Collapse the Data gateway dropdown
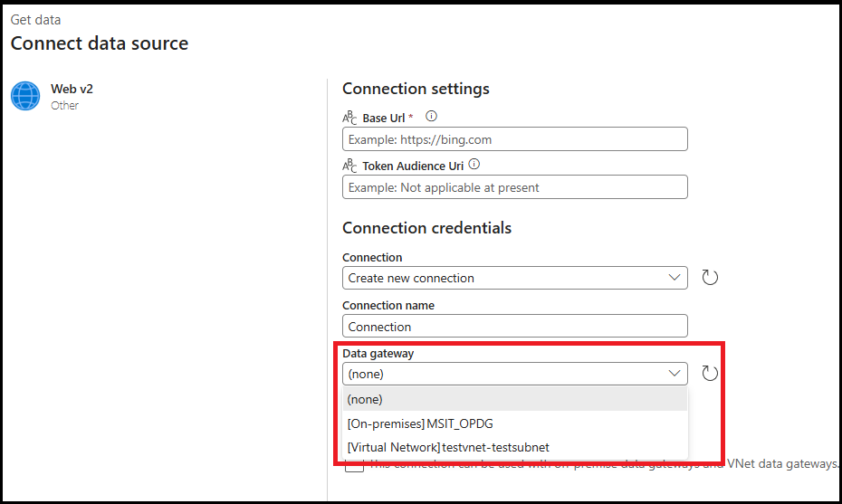 515,374
